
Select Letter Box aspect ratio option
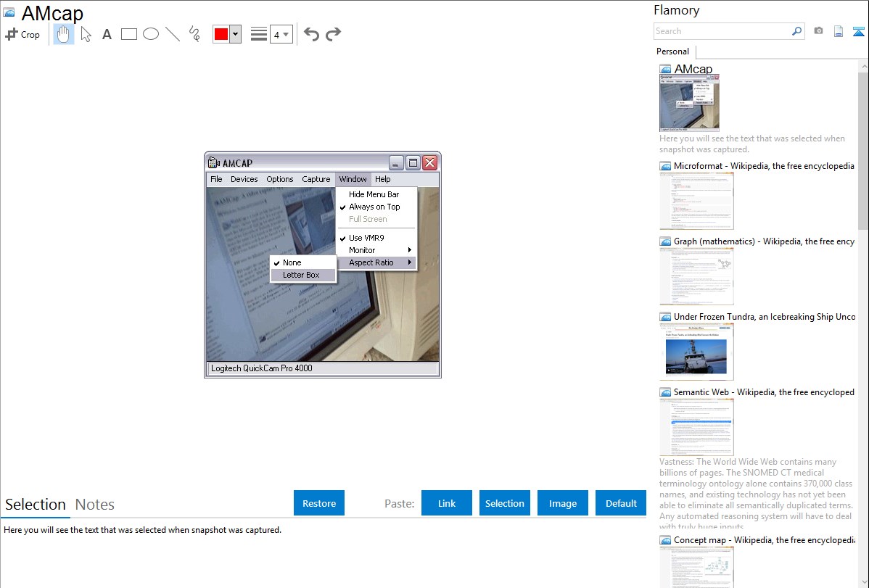click(302, 275)
